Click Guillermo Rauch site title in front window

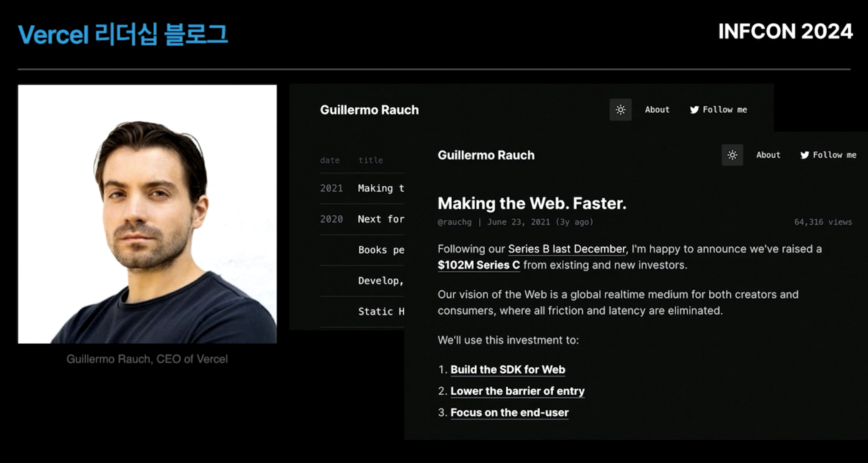click(x=486, y=155)
